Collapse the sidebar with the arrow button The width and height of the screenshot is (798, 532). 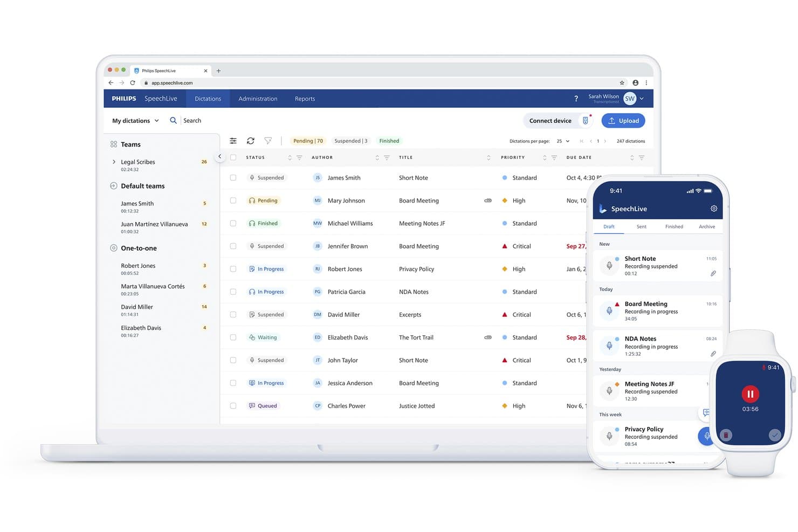[219, 156]
